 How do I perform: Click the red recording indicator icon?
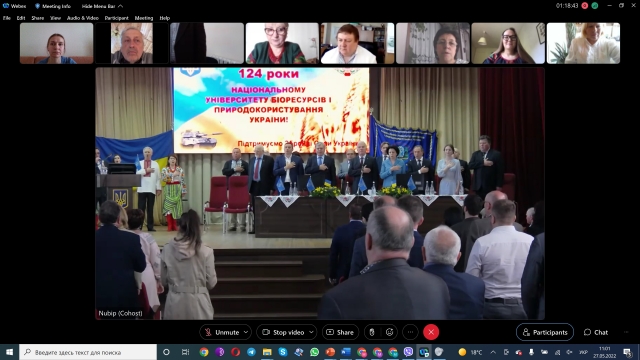[584, 6]
